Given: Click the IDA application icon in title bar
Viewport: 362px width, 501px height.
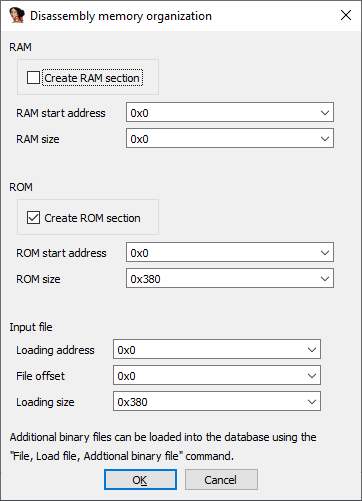Looking at the screenshot, I should pyautogui.click(x=17, y=15).
